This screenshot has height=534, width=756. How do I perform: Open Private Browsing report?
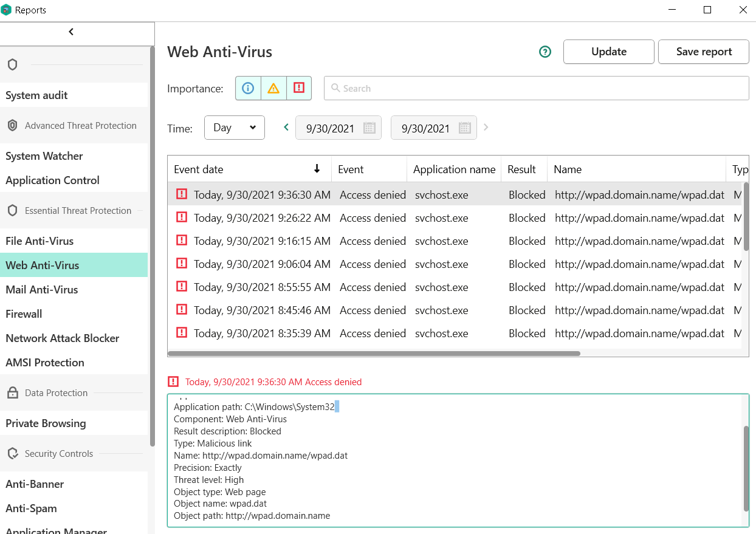(74, 423)
